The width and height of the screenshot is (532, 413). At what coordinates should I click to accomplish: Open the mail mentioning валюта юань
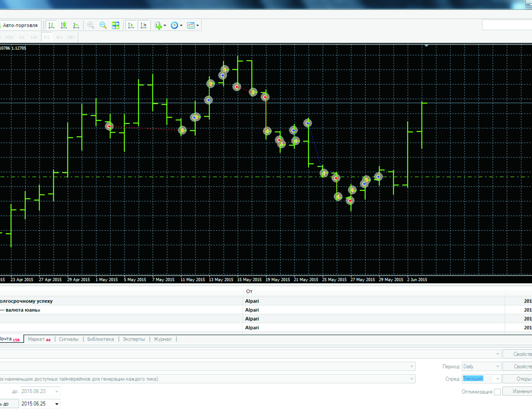click(266, 310)
